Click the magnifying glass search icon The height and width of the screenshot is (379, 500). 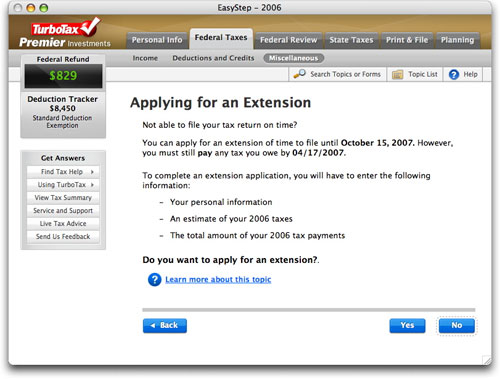pos(299,74)
